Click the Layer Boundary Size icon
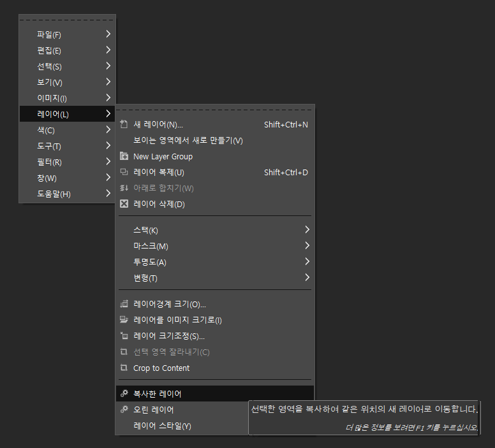 [x=124, y=304]
